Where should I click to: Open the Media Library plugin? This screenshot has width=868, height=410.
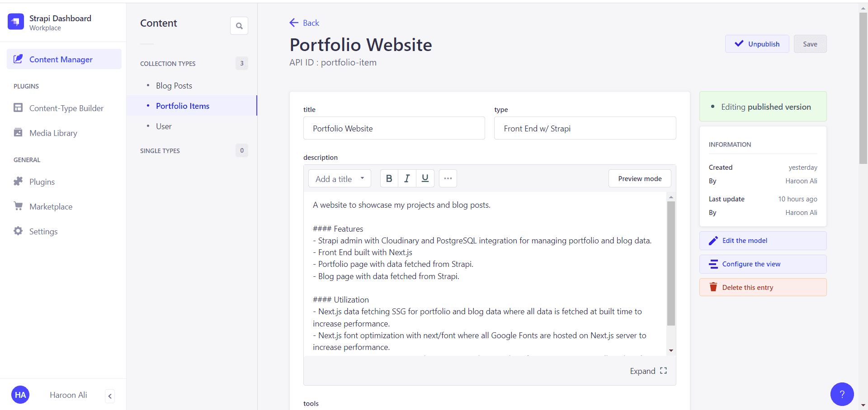pos(53,133)
